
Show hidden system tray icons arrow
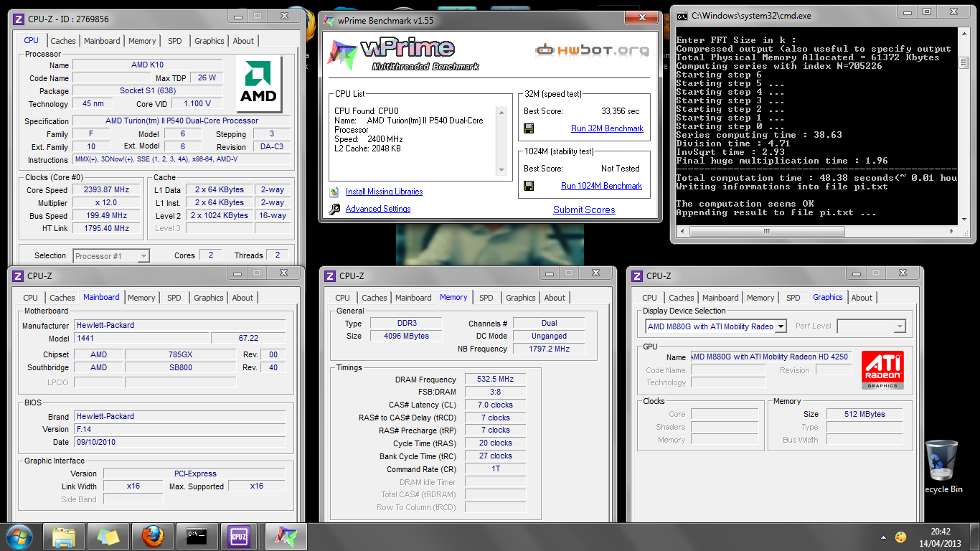point(883,537)
